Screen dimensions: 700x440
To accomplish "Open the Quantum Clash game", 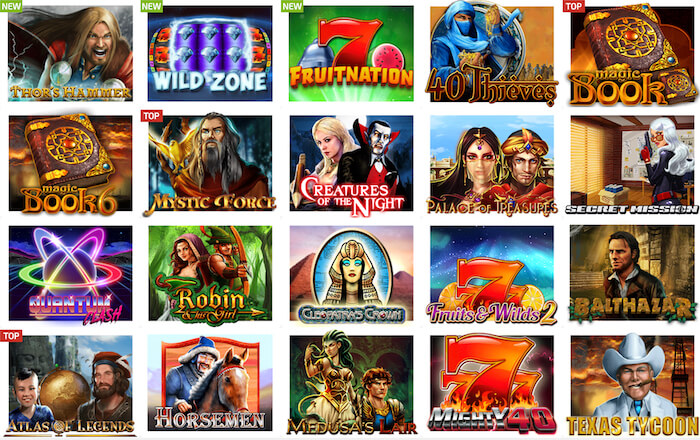I will [x=70, y=273].
